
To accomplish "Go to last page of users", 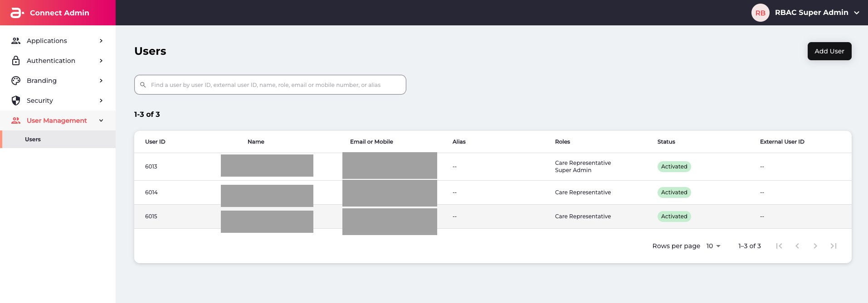I will point(834,246).
